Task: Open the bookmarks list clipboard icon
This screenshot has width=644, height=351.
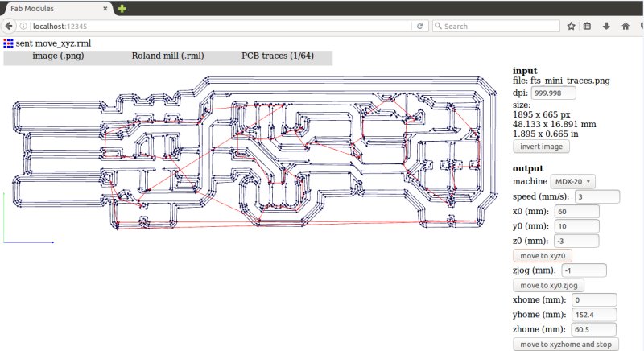Action: [587, 26]
